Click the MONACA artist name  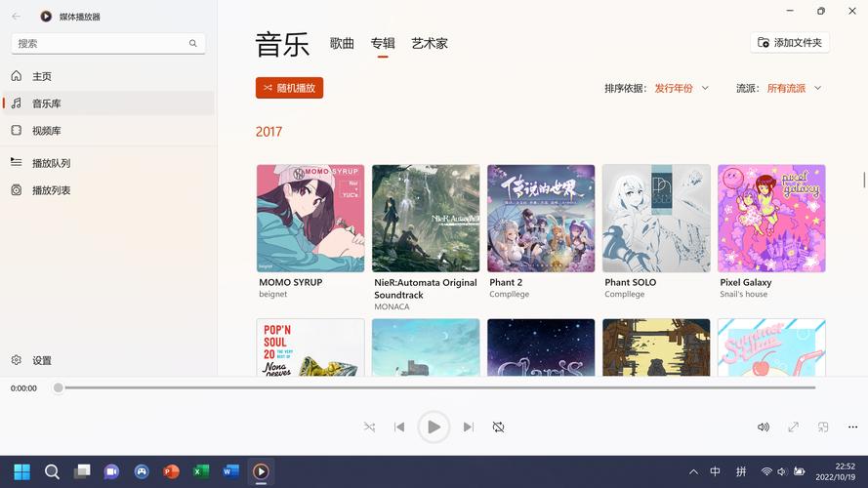[392, 306]
